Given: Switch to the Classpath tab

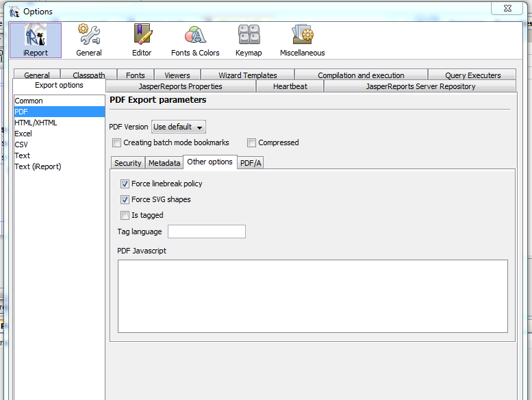Looking at the screenshot, I should (88, 75).
